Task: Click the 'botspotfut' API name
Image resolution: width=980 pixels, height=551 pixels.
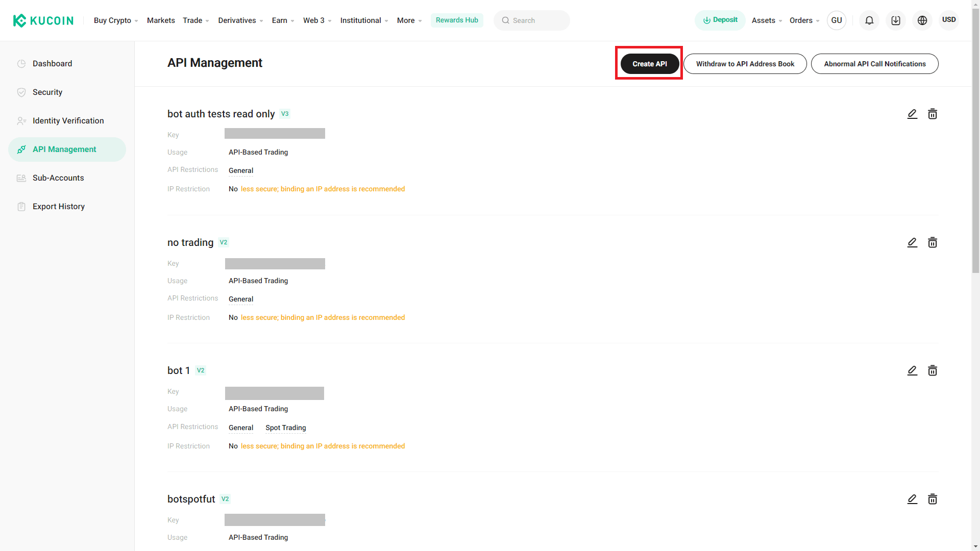Action: point(191,499)
